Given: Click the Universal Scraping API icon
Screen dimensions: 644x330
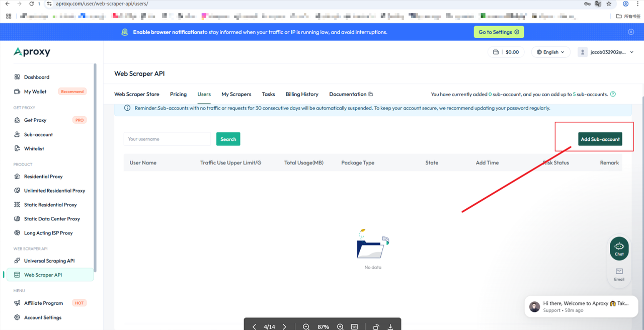Looking at the screenshot, I should (x=17, y=261).
